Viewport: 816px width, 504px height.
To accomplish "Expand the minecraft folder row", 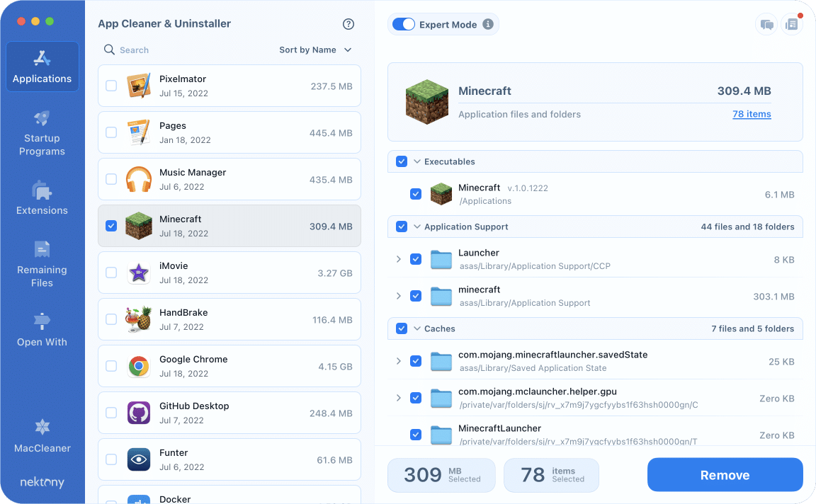I will [x=399, y=296].
